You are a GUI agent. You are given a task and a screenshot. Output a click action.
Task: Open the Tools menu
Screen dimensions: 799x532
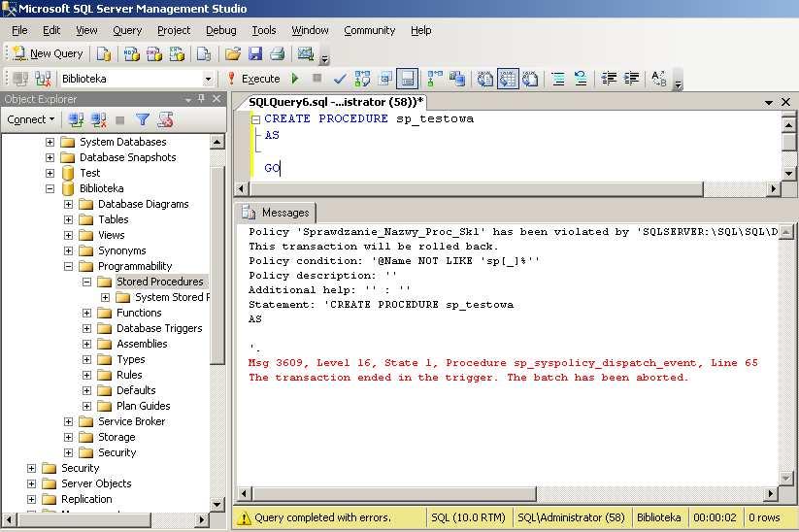(x=264, y=30)
